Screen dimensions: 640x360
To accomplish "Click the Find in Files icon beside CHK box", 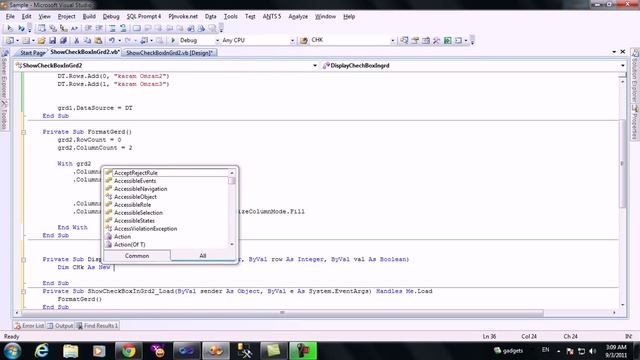I will [304, 40].
